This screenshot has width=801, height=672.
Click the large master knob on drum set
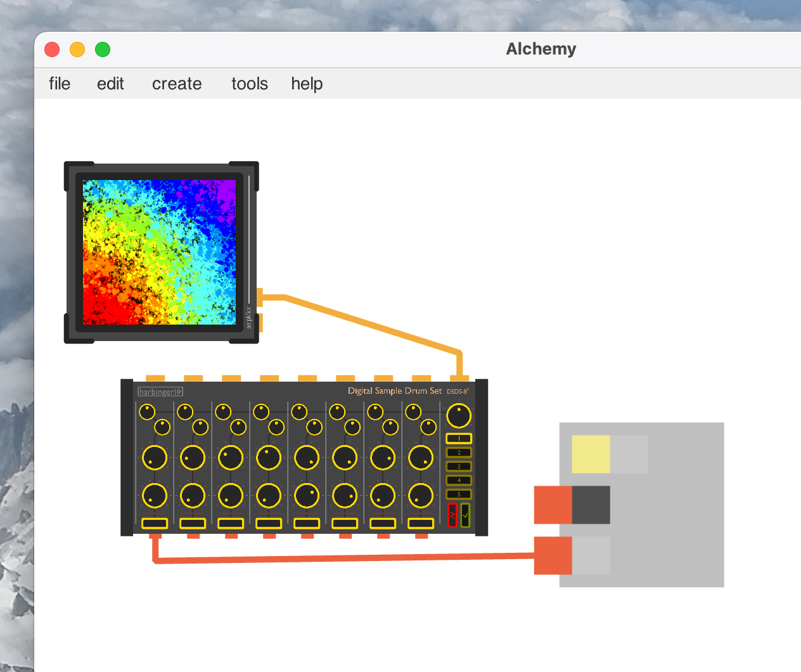pyautogui.click(x=459, y=416)
